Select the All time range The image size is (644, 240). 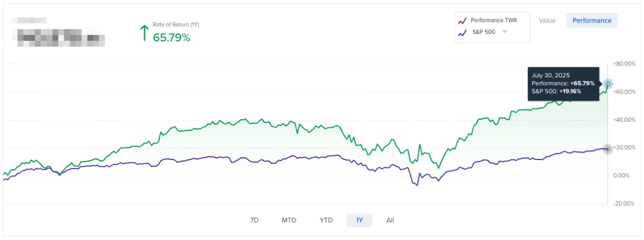tap(390, 220)
